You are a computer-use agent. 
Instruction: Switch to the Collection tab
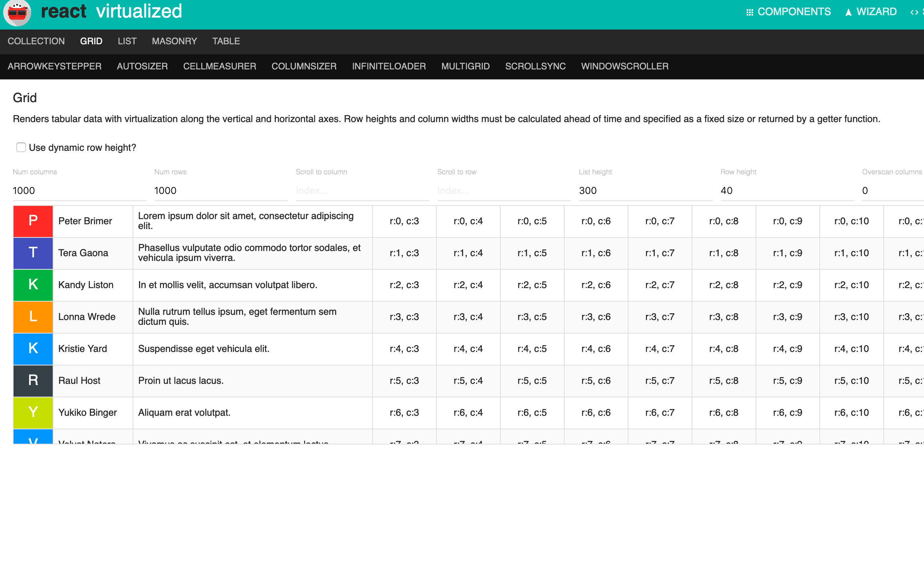coord(36,41)
